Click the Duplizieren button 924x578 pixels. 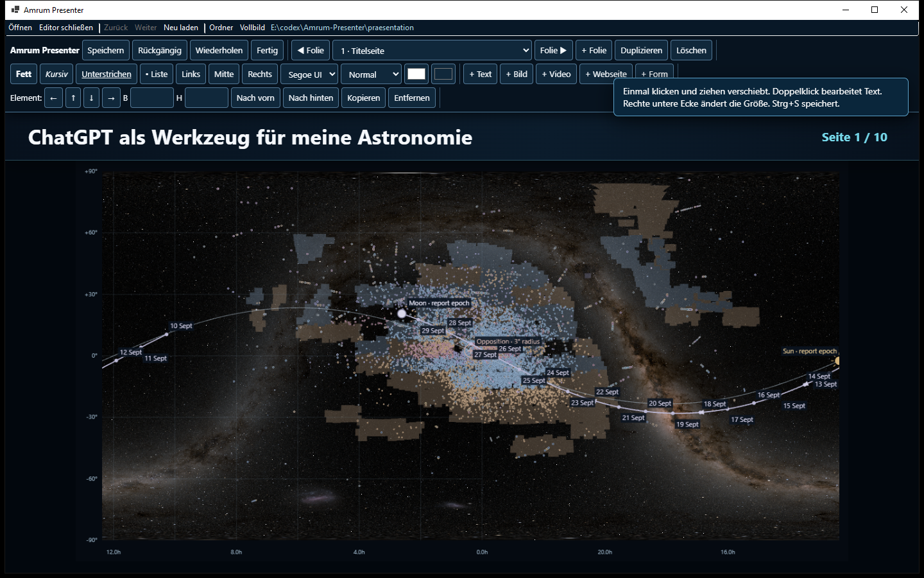pos(642,51)
